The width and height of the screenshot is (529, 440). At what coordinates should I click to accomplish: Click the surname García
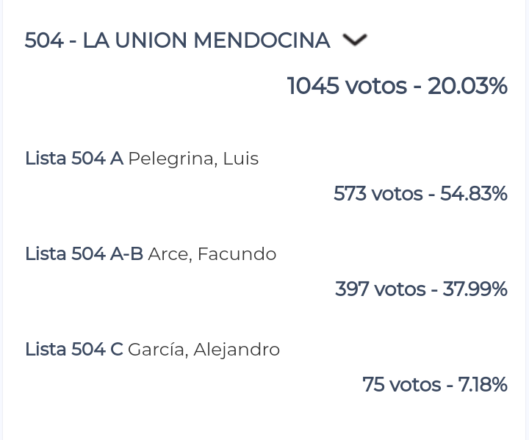pyautogui.click(x=158, y=350)
